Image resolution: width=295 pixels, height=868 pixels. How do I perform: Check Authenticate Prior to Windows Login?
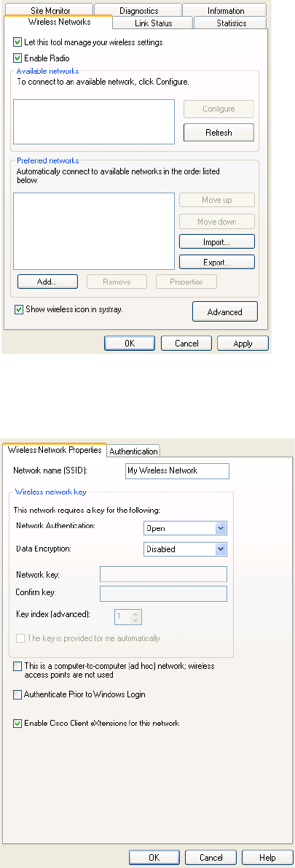(x=18, y=694)
